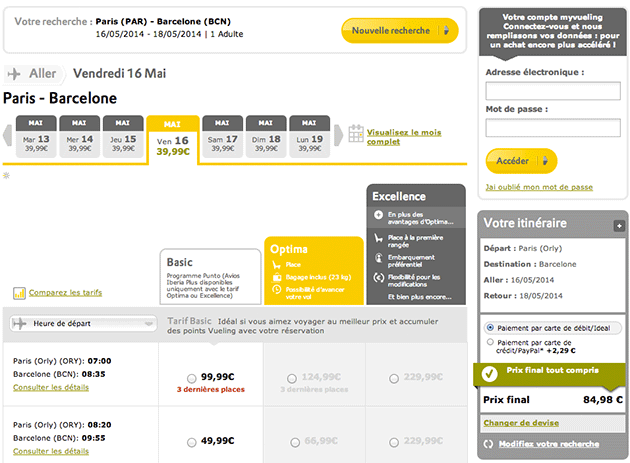This screenshot has width=630, height=463.
Task: Click the airplane icon in Heure de départ
Action: tap(19, 324)
